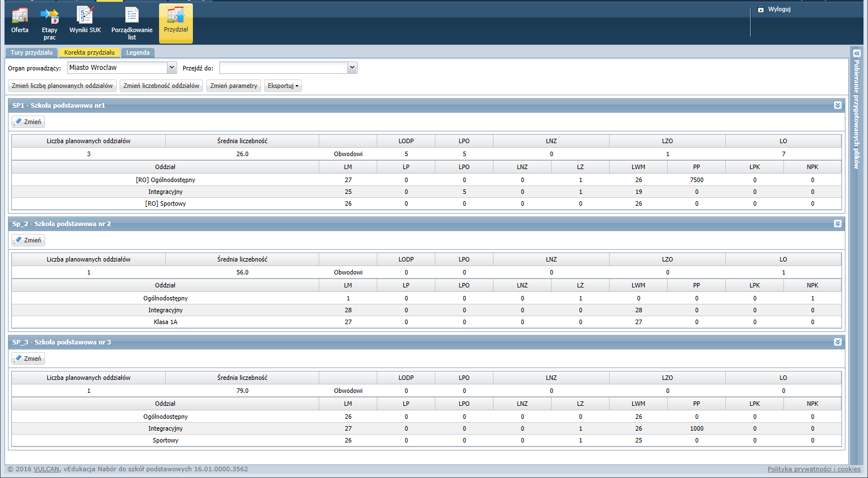The image size is (868, 478).
Task: Switch to the Legenda tab
Action: 138,52
